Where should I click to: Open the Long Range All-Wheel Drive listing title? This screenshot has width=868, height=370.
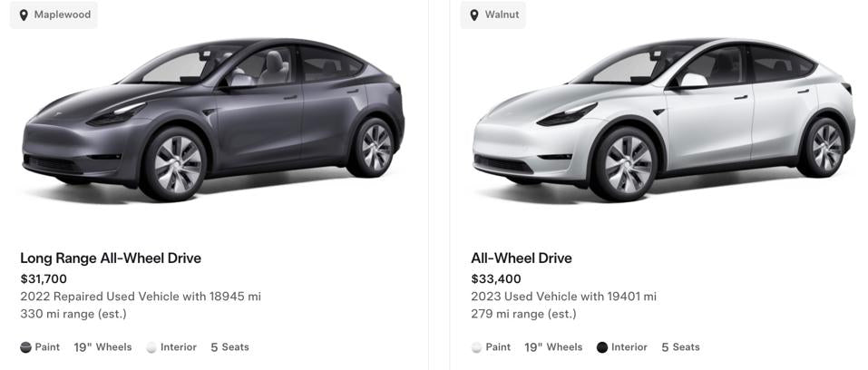click(111, 258)
